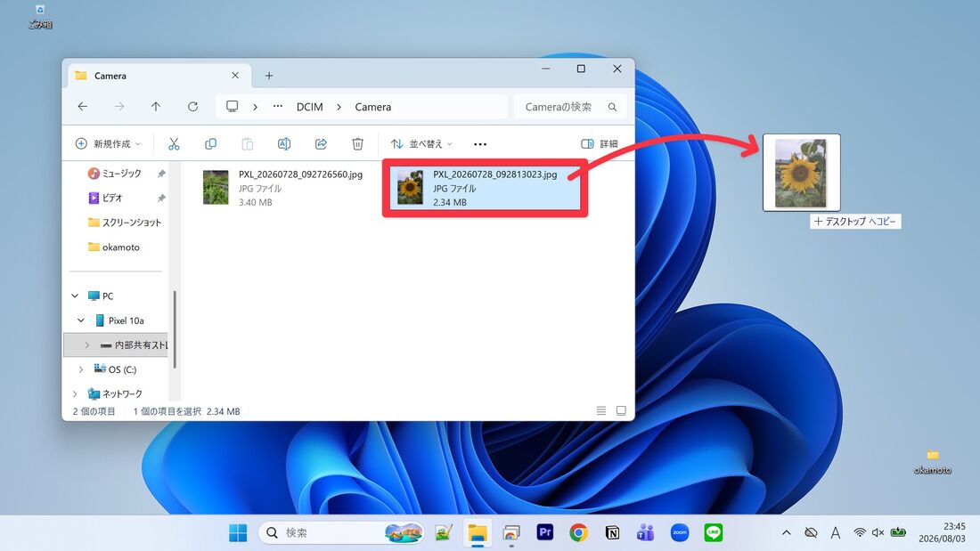Open the 新規作成 dropdown
The height and width of the screenshot is (551, 980).
(x=108, y=144)
